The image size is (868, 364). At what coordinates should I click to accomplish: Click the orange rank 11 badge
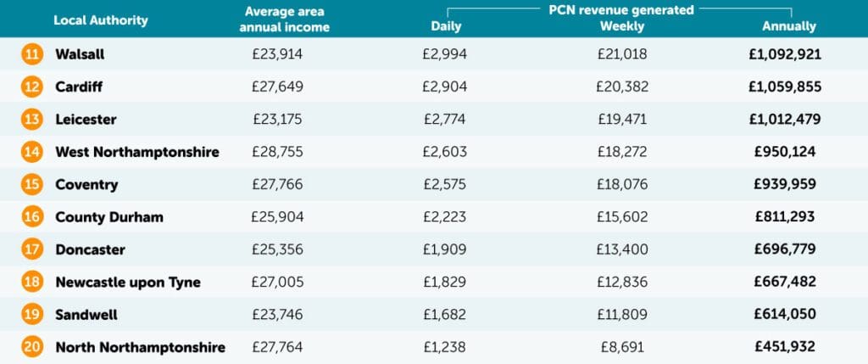(31, 54)
